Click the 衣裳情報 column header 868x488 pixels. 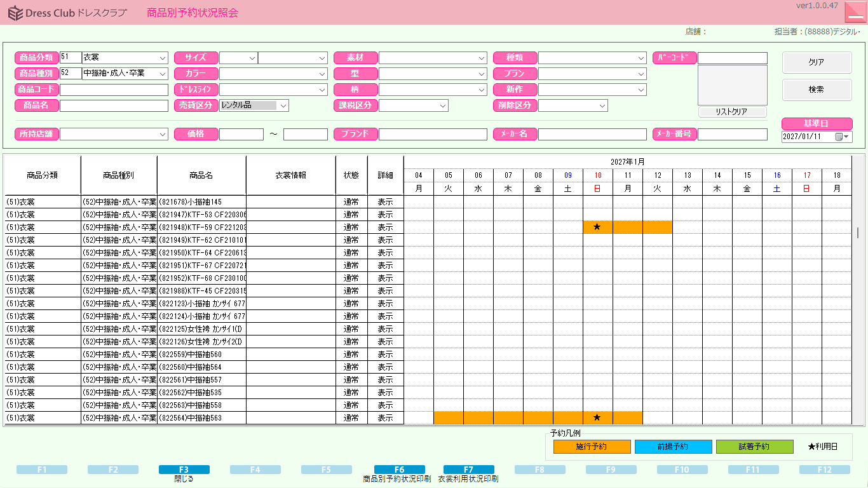[x=291, y=175]
